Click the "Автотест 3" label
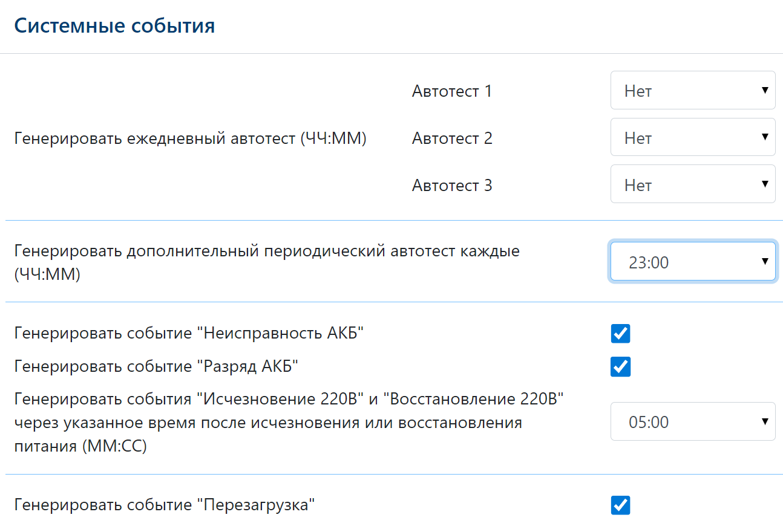 click(451, 185)
